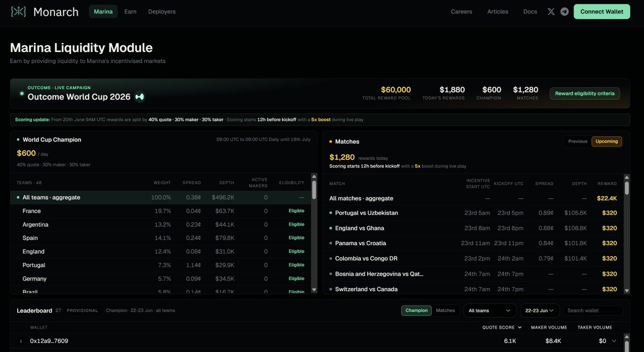The width and height of the screenshot is (644, 352).
Task: Open the Docs link
Action: (530, 11)
